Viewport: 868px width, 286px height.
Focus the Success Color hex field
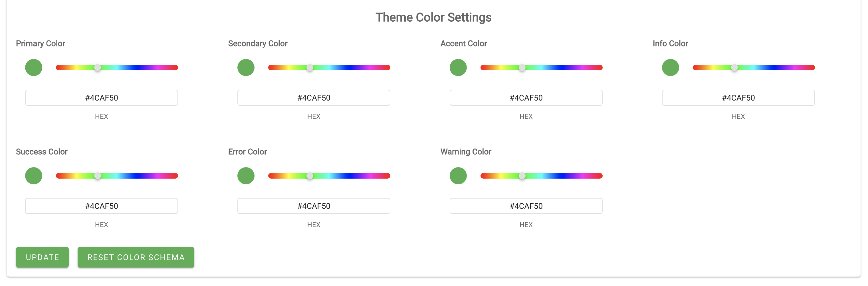(x=101, y=206)
